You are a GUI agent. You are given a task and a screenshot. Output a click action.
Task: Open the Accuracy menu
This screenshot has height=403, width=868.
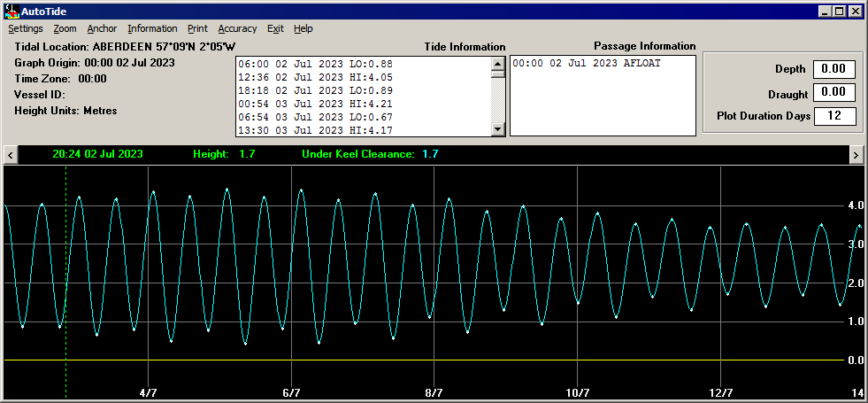[x=237, y=29]
